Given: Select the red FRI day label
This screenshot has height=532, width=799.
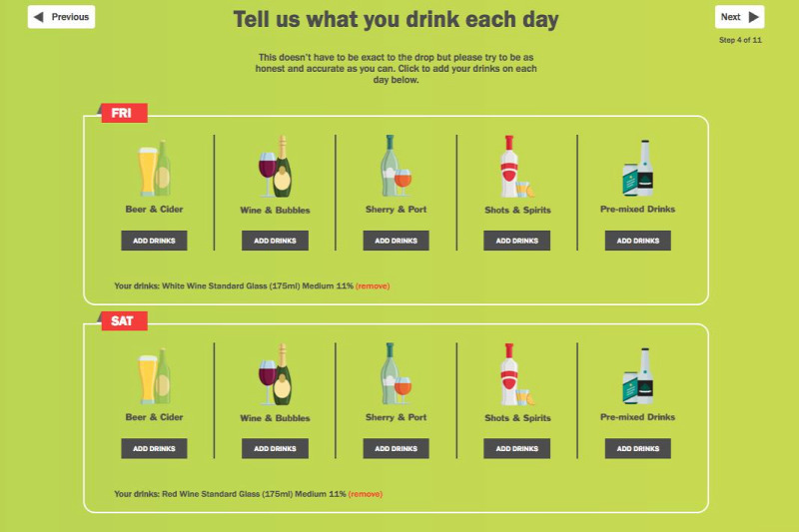Looking at the screenshot, I should (x=124, y=113).
